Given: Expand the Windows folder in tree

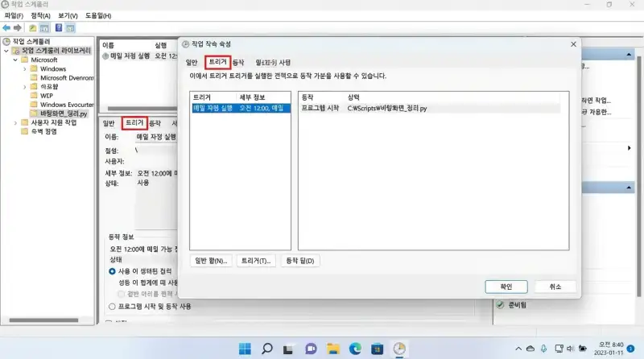Looking at the screenshot, I should 25,69.
